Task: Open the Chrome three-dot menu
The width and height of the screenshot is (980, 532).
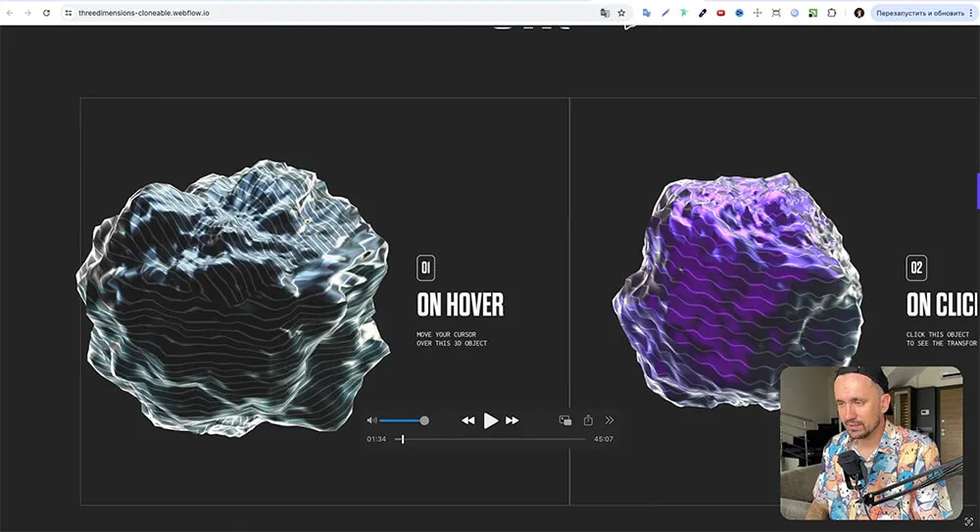Action: (x=971, y=13)
